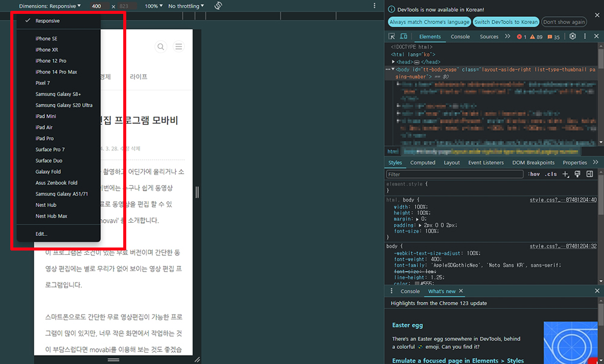Switch to Event Listeners tab
The image size is (604, 364).
(x=486, y=163)
